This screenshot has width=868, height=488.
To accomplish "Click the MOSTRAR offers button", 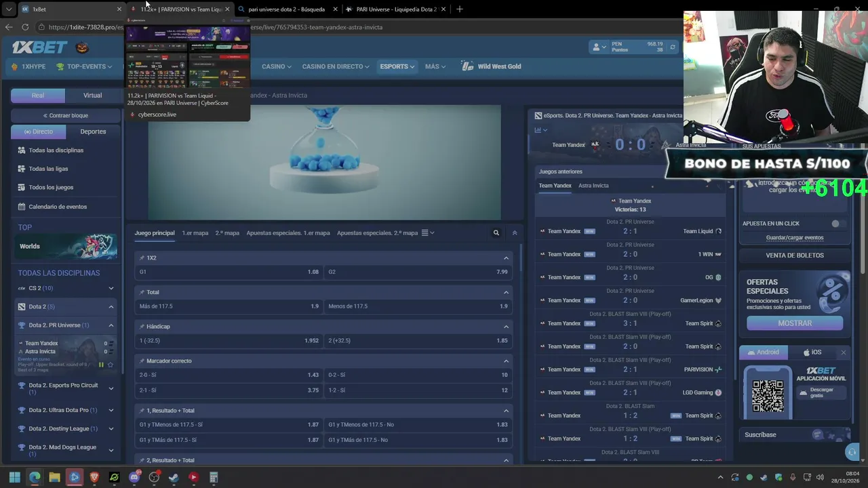I will (x=795, y=323).
